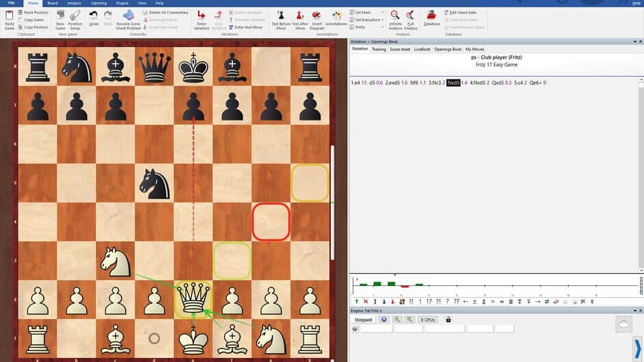Viewport: 644px width, 362px height.
Task: Run Full Analysis
Action: click(x=410, y=20)
